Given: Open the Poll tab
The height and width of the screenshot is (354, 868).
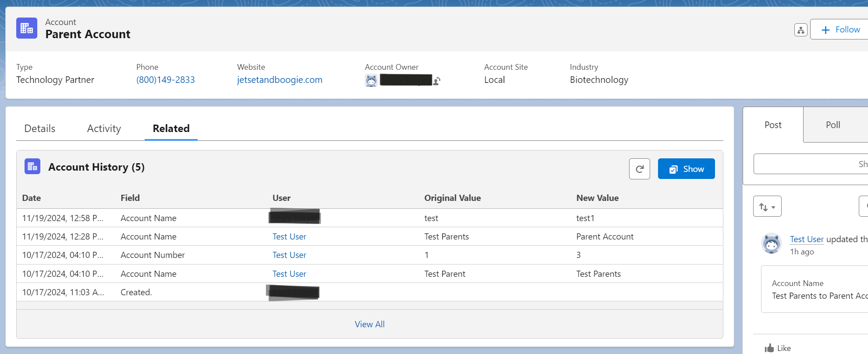Looking at the screenshot, I should pos(832,125).
